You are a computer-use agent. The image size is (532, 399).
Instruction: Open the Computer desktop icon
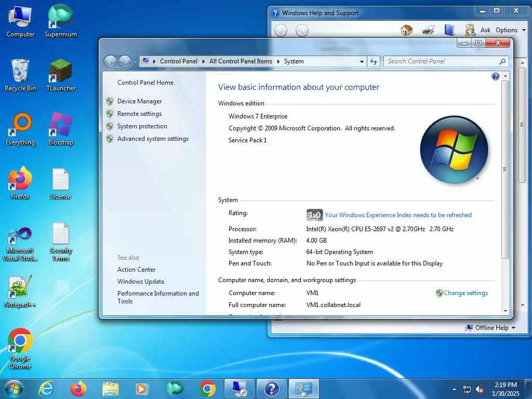(x=20, y=21)
